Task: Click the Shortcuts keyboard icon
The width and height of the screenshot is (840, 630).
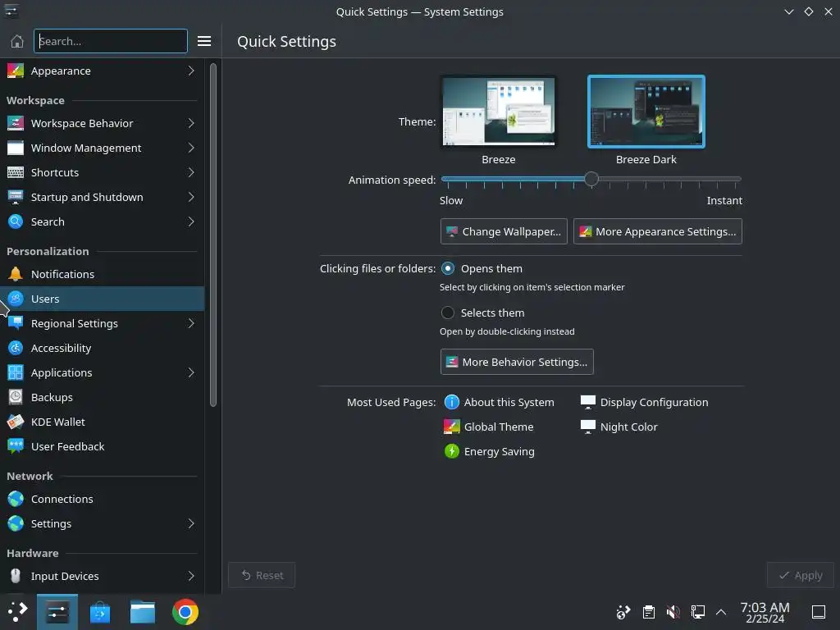Action: coord(16,172)
